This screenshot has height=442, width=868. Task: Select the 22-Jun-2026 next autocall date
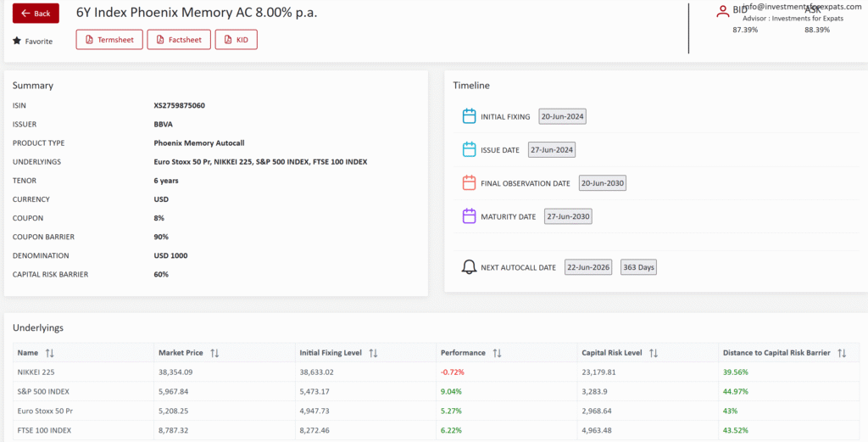point(588,267)
